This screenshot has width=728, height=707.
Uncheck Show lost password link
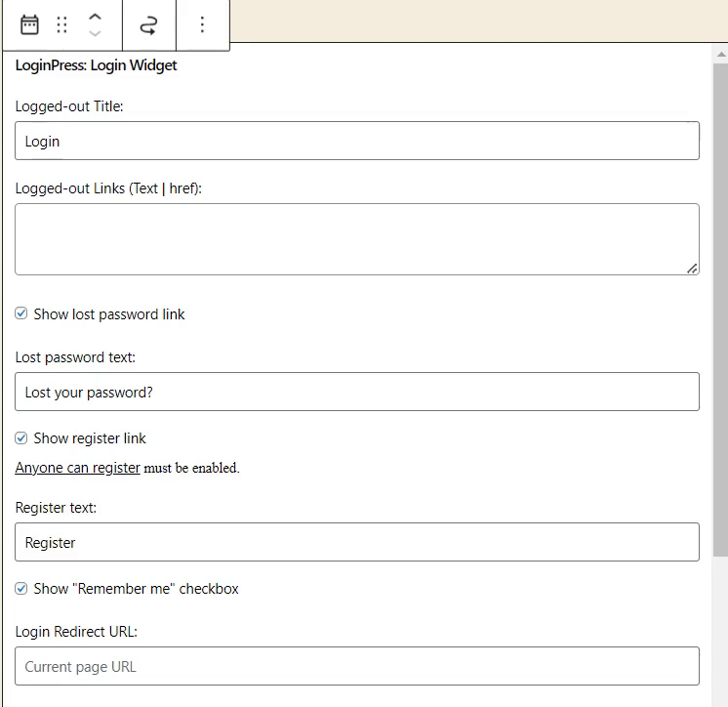[20, 313]
